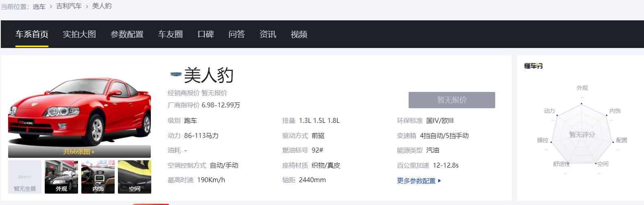Viewport: 644px width, 205px height.
Task: Click the 美人豹 car title
Action: point(209,75)
